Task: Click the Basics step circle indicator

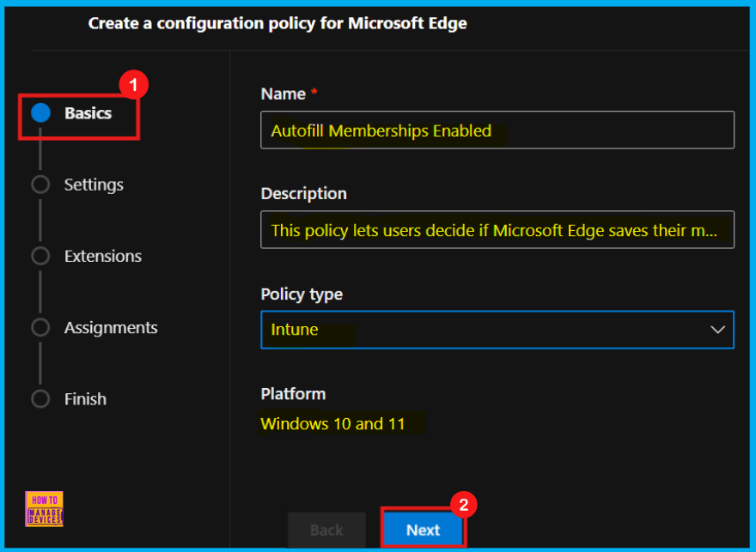Action: point(40,112)
